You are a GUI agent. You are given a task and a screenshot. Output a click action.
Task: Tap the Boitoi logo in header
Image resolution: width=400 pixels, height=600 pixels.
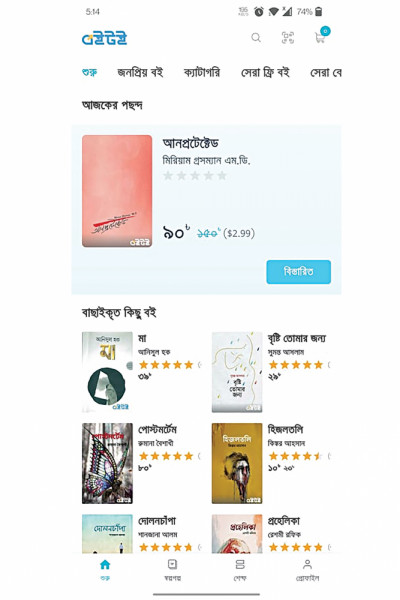[x=104, y=39]
